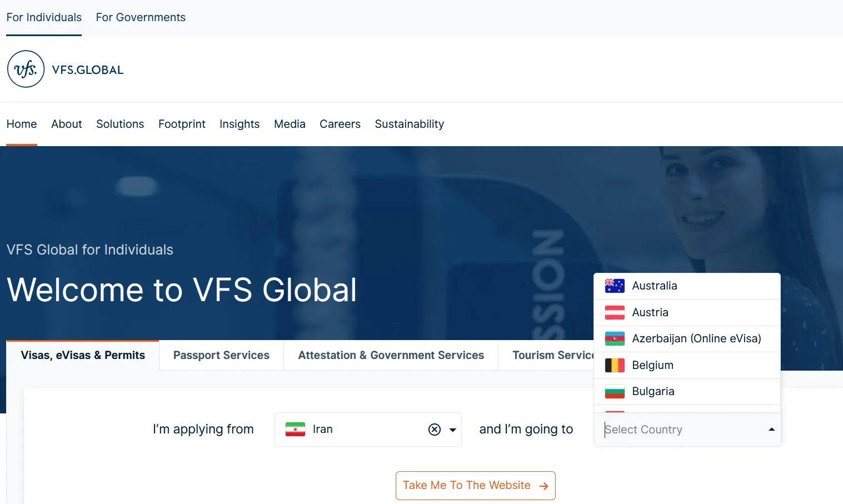
Task: Choose Australia from the destination list
Action: point(687,286)
